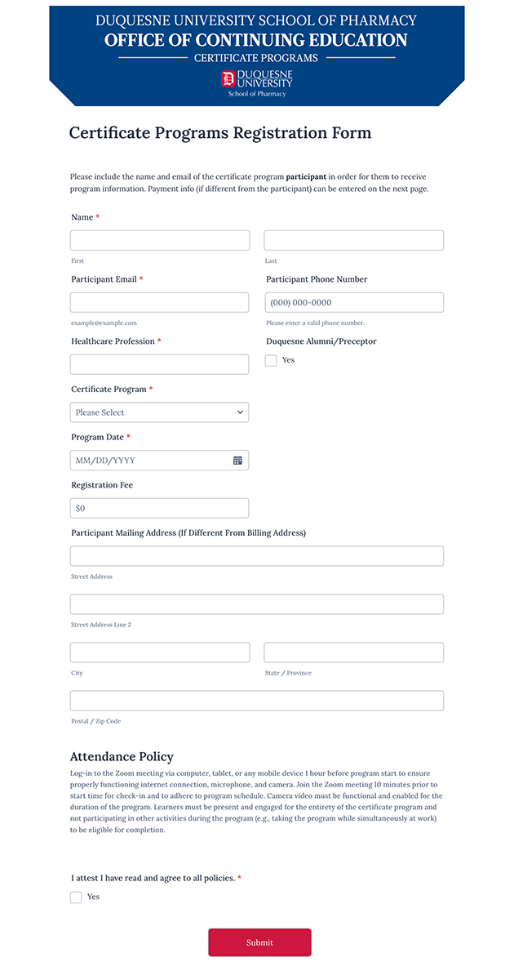Focus the Street Address Line 2 field
Viewport: 514px width, 980px height.
point(257,604)
